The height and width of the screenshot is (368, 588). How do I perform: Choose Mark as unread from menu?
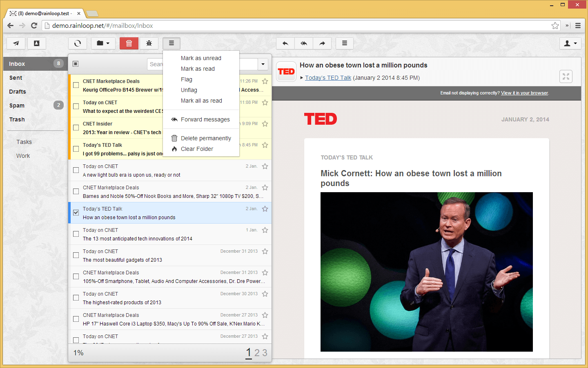click(x=201, y=58)
